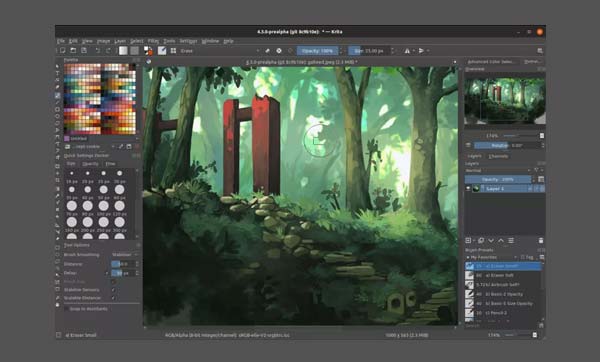
Task: Open the Help menu
Action: pyautogui.click(x=228, y=41)
